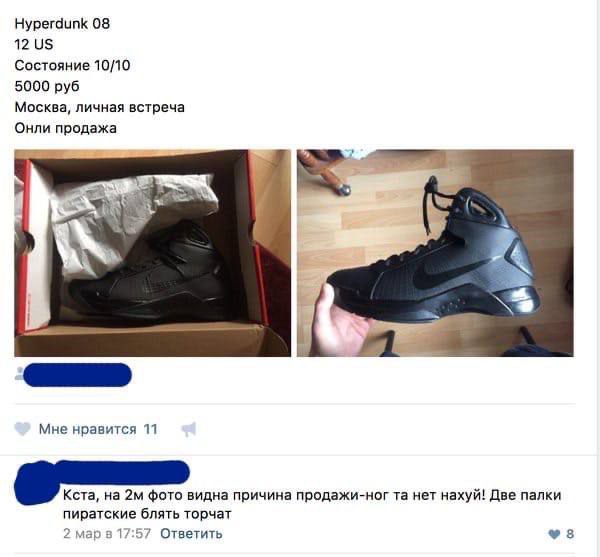Click the comment text about the second photo
The height and width of the screenshot is (557, 600).
point(312,504)
